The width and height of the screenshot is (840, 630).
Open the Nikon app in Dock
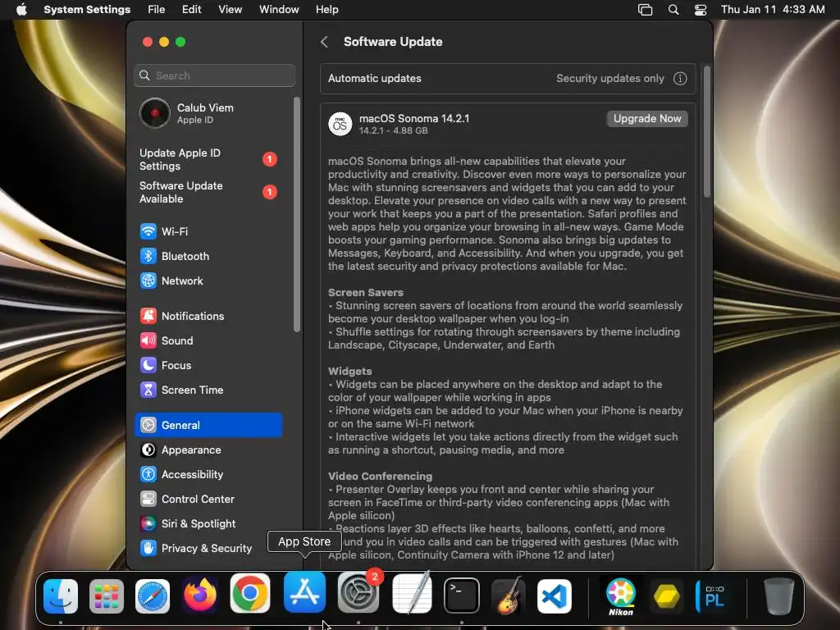pos(621,597)
